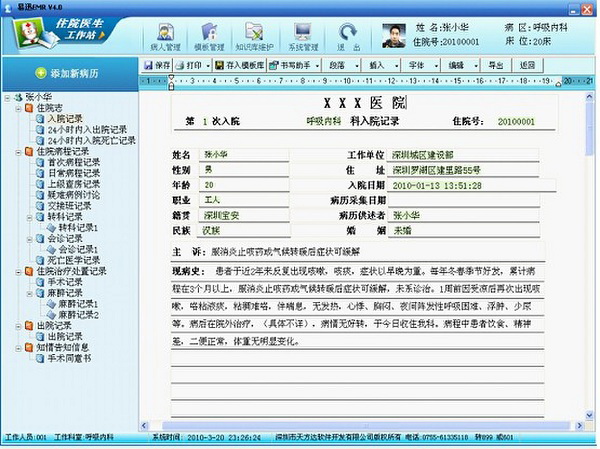600x449 pixels.
Task: Click the 入院日期 field
Action: (x=471, y=186)
